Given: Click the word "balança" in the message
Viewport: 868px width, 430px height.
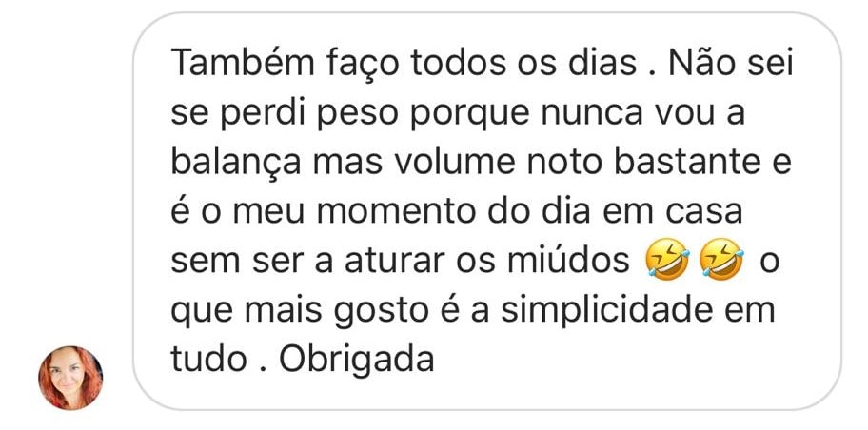Looking at the screenshot, I should pos(236,163).
